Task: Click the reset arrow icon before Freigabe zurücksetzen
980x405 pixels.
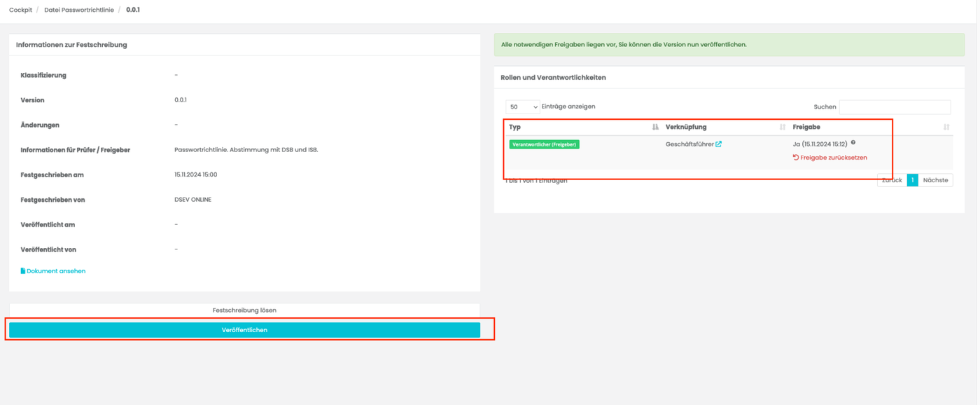Action: pos(796,158)
